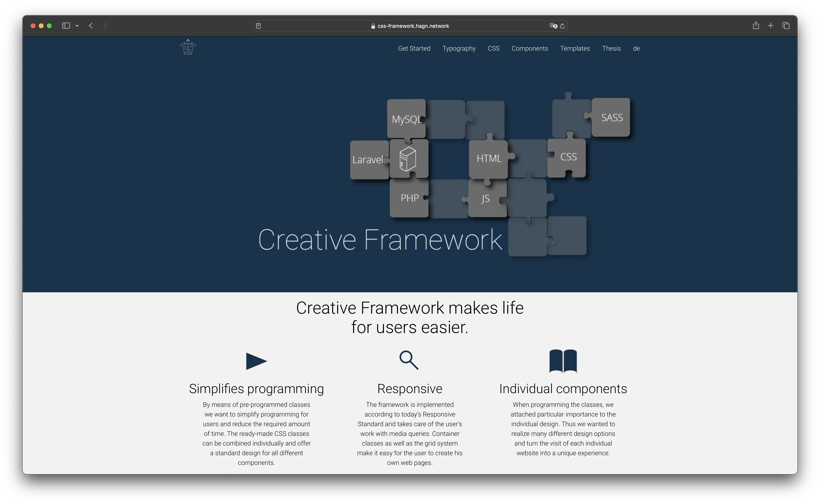Click the SASS puzzle piece
Image resolution: width=820 pixels, height=504 pixels.
(x=611, y=117)
